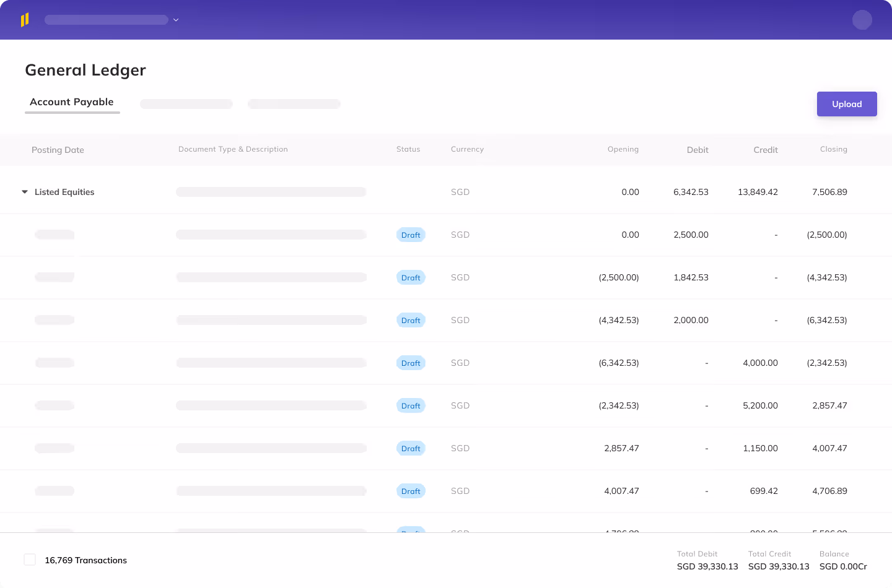Click the Total Credit SGD 39,330.13 value
This screenshot has height=588, width=892.
click(x=779, y=566)
